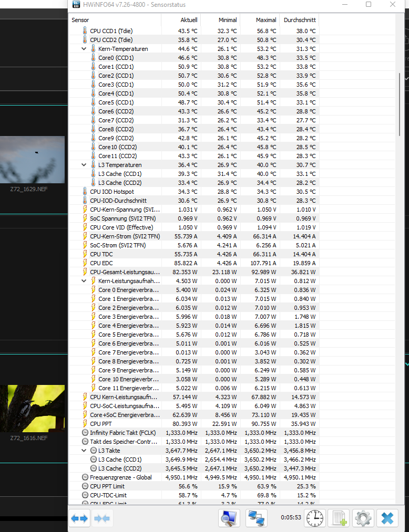Click the Minimal column header
Screen dimensions: 409x532
pyautogui.click(x=220, y=20)
